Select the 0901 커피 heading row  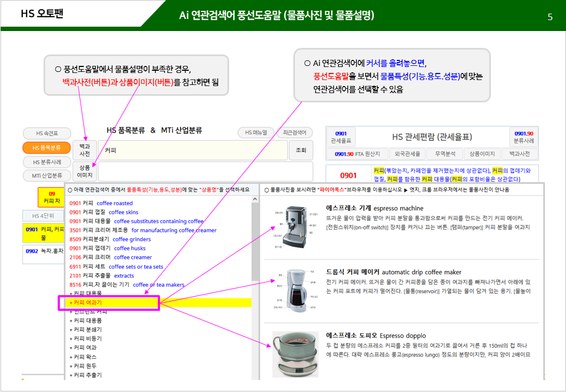pos(44,233)
